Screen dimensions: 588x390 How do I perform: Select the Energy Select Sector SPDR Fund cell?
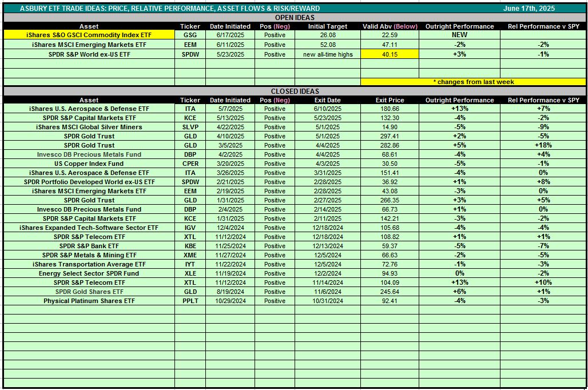coord(89,273)
